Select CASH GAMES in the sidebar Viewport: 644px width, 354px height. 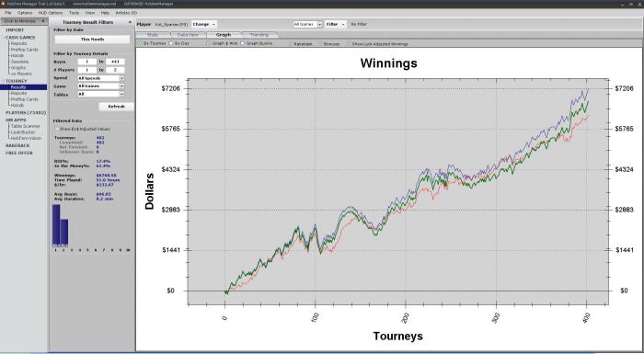point(20,38)
